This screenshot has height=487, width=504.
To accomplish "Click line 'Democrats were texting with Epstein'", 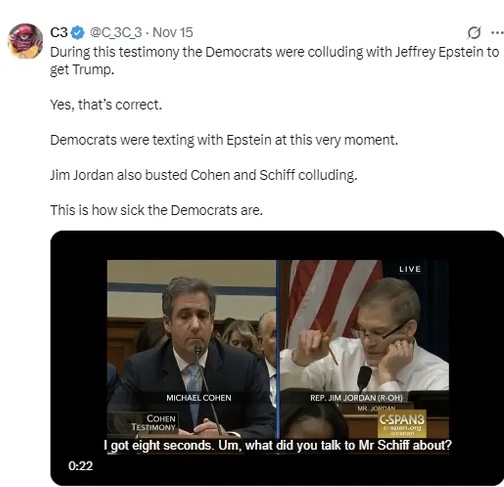I will tap(224, 140).
